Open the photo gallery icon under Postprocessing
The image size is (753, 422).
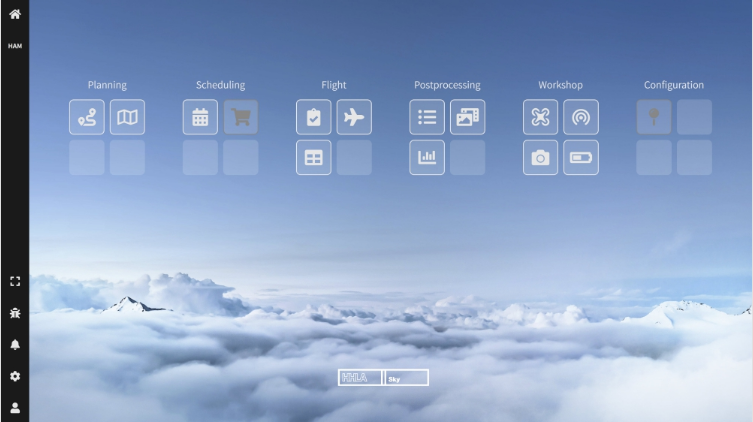click(467, 117)
